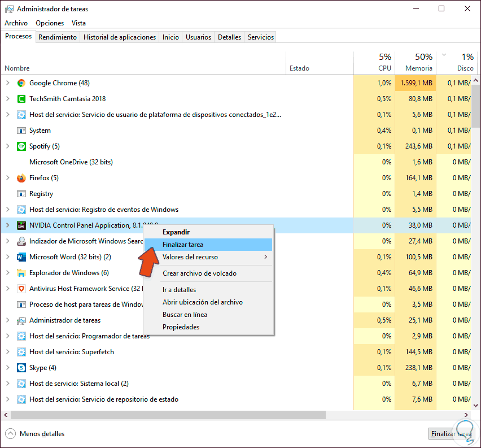481x448 pixels.
Task: Click the vertical scrollbar down arrow
Action: tap(476, 406)
